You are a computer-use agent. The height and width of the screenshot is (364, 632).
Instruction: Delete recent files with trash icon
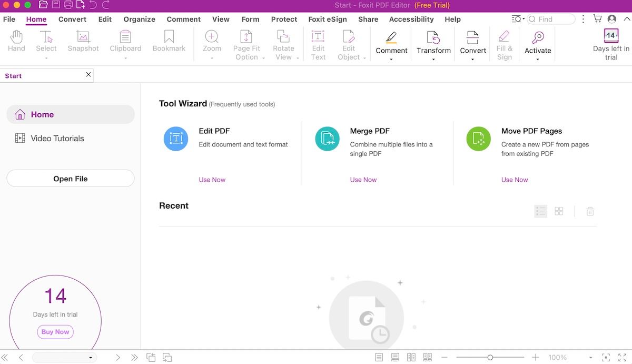click(x=590, y=211)
